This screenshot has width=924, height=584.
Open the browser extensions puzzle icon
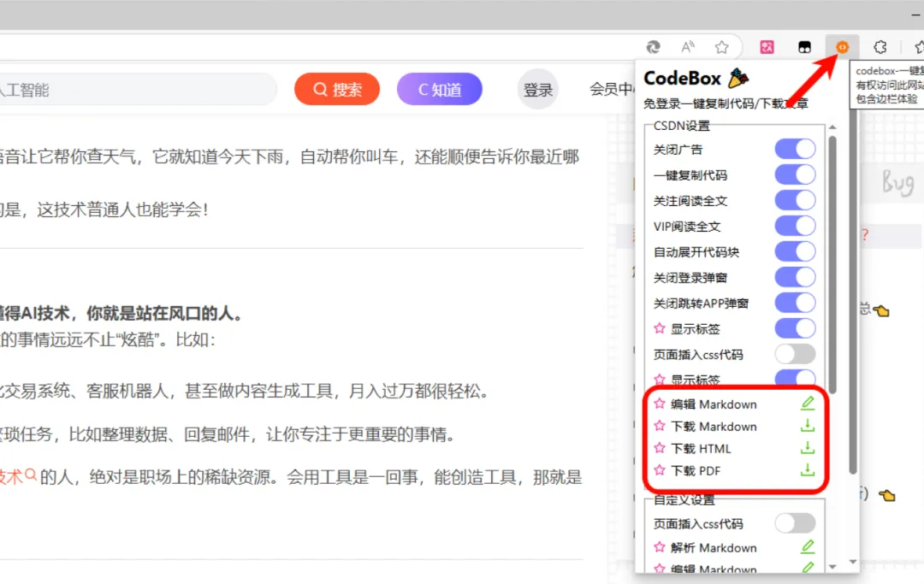[x=880, y=47]
